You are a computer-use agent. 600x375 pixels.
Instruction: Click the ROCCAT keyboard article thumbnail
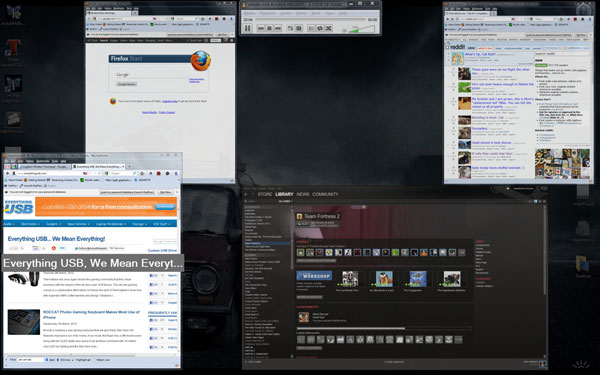click(x=24, y=322)
